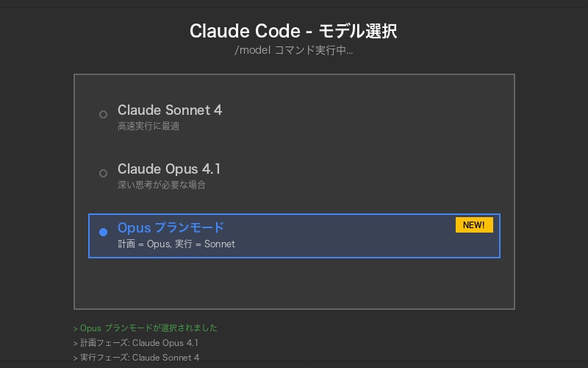Click the yellow NEW! badge

(474, 225)
